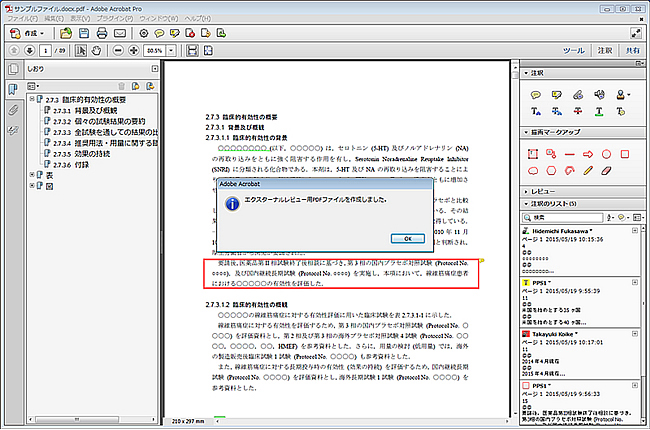Screen dimensions: 650x430
Task: Toggle read mode expand icon
Action: [635, 33]
